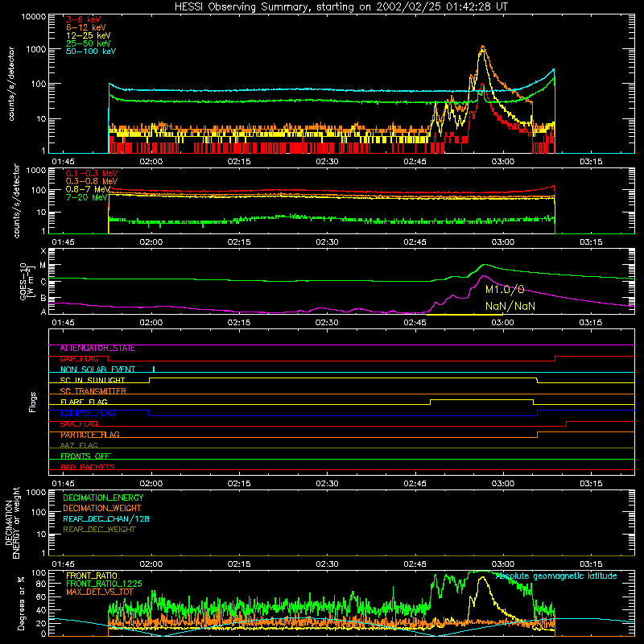Select the '6-12 keV' legend label
Viewport: 644px width, 644px height.
[86, 27]
